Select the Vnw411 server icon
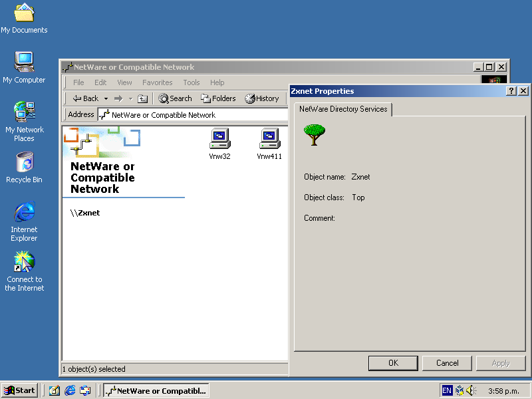532x399 pixels. [x=269, y=144]
